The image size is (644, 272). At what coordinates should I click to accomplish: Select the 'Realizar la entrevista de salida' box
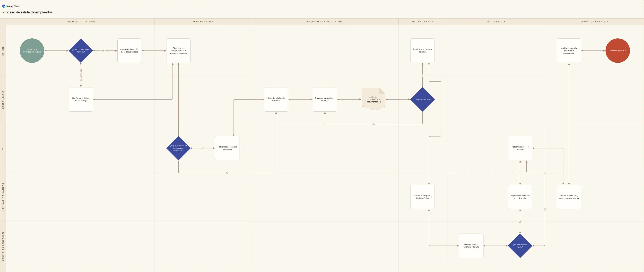point(422,51)
